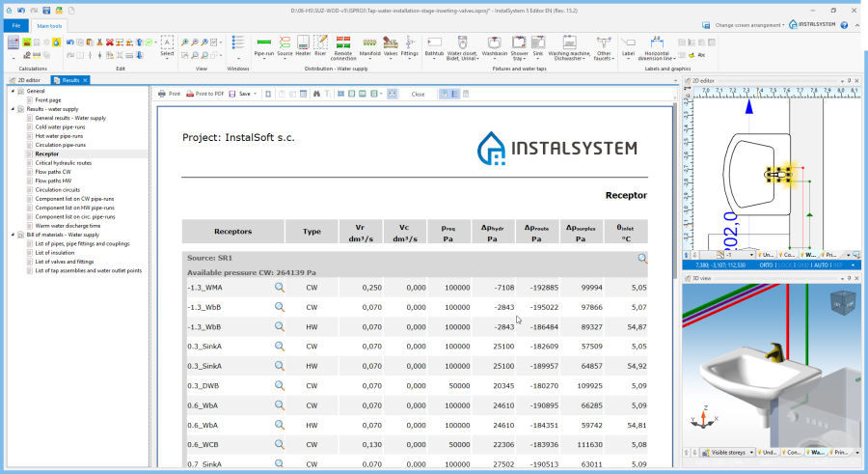Export report with Print to PDF
Screen dimensions: 868x474
coord(205,94)
